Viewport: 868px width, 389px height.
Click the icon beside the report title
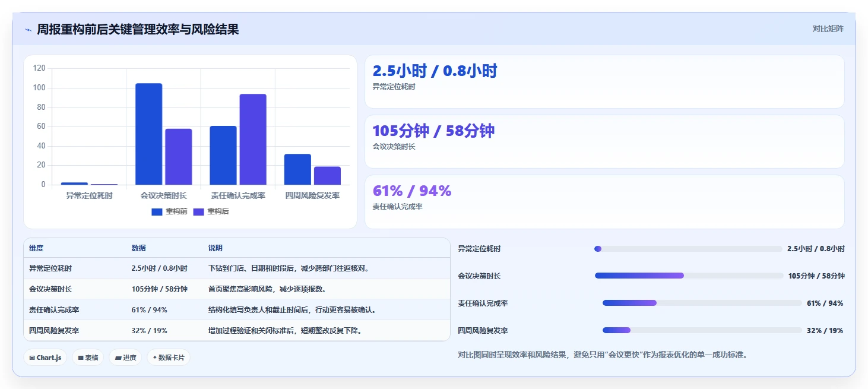tap(28, 30)
